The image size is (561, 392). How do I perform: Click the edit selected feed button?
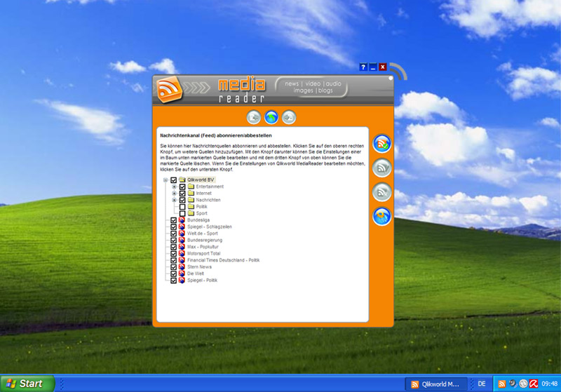point(382,168)
